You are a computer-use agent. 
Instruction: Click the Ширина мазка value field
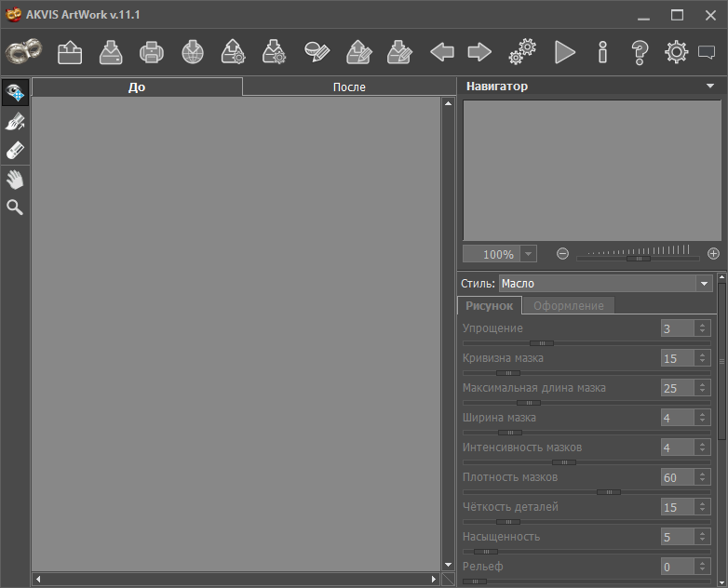pos(678,418)
